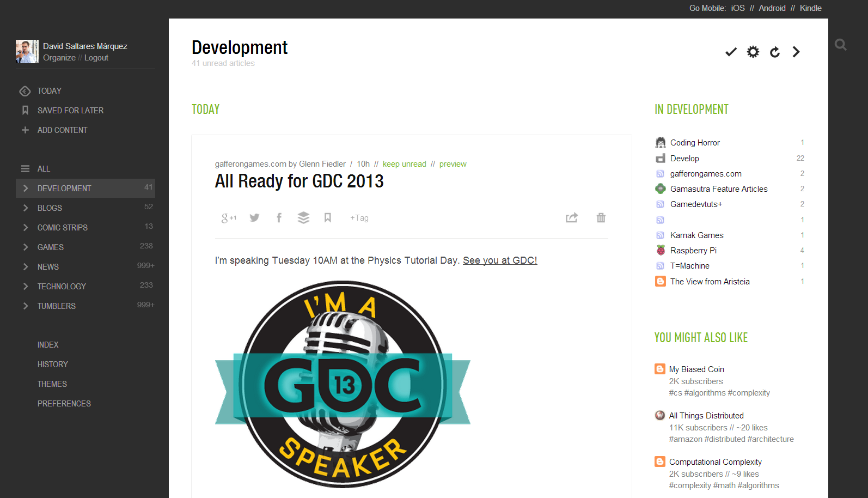Click the Gamasutra Feature Articles icon
868x498 pixels.
[661, 189]
